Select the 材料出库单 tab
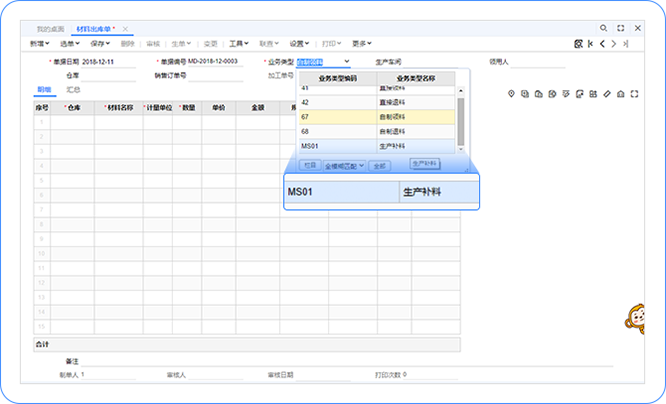The width and height of the screenshot is (666, 404). coord(93,29)
